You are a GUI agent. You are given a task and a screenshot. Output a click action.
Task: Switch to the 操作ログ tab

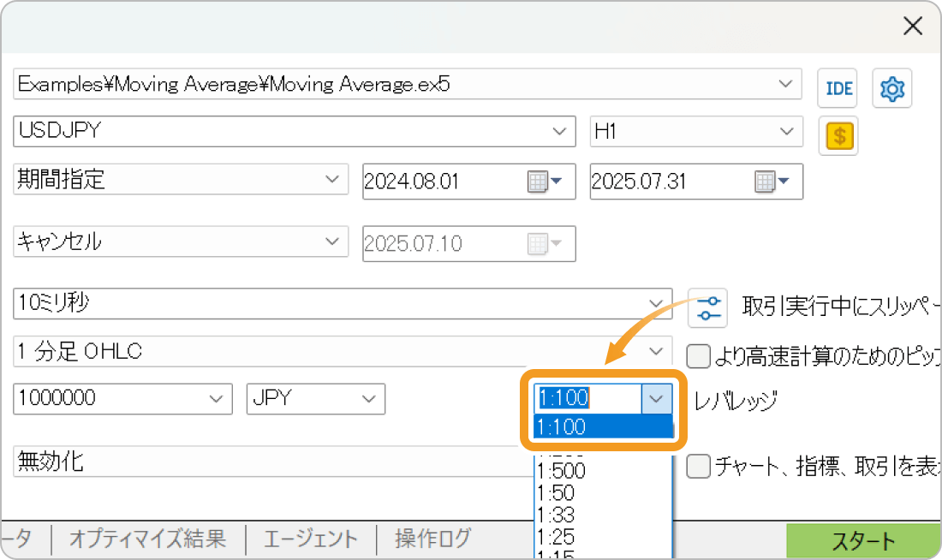(428, 539)
